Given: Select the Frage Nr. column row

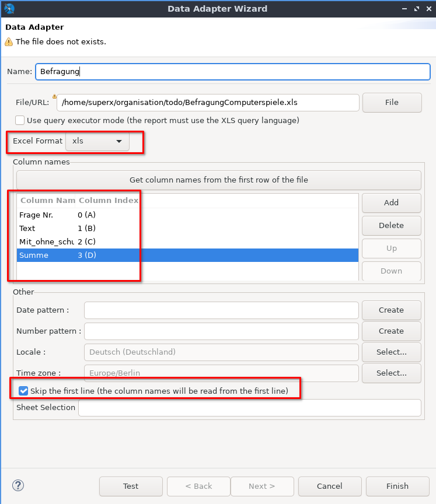Looking at the screenshot, I should click(x=187, y=215).
